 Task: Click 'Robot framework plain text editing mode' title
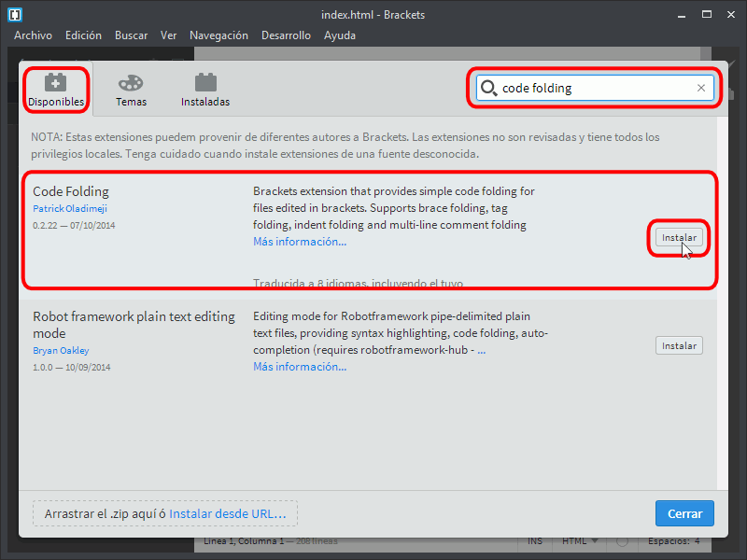pos(134,325)
